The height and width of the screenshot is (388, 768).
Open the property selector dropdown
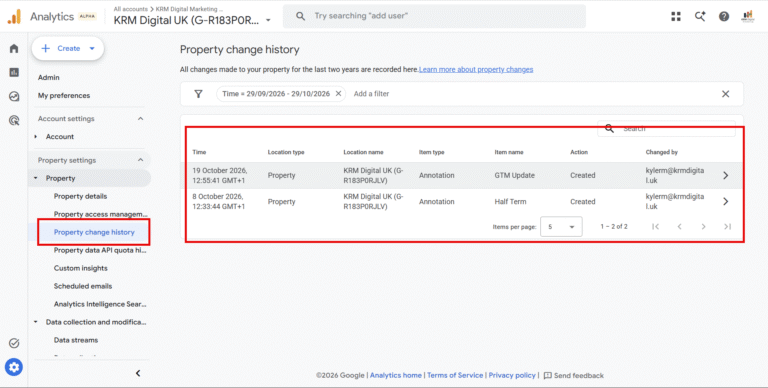[x=268, y=21]
